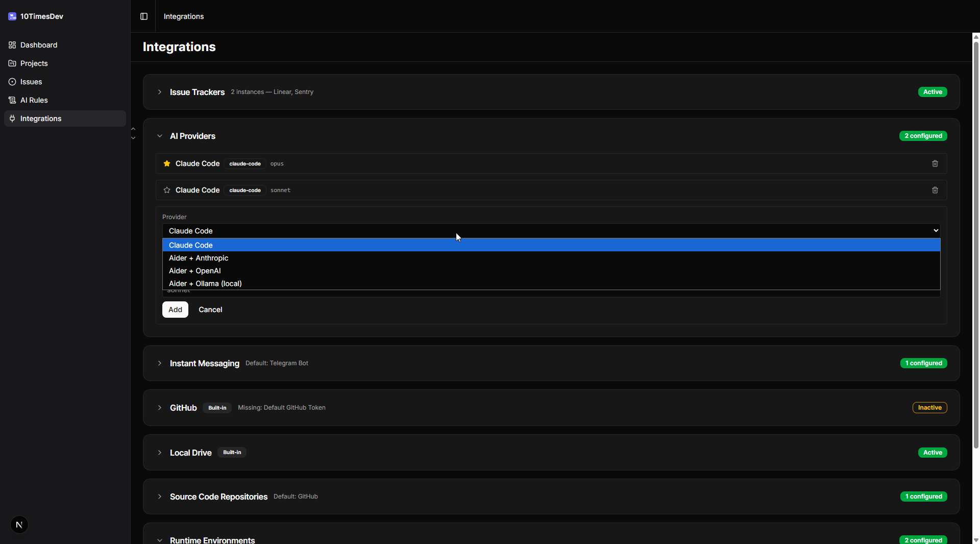The width and height of the screenshot is (980, 544).
Task: Unset default star on opus provider
Action: [167, 163]
